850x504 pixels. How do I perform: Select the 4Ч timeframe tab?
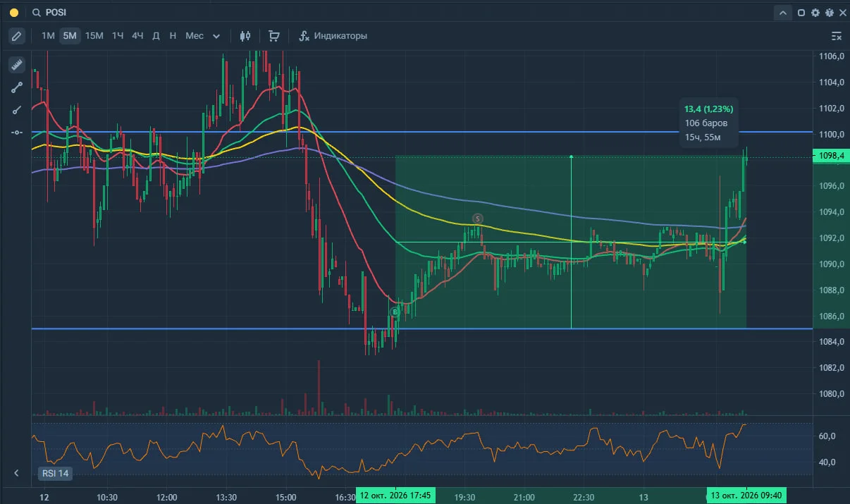point(137,36)
